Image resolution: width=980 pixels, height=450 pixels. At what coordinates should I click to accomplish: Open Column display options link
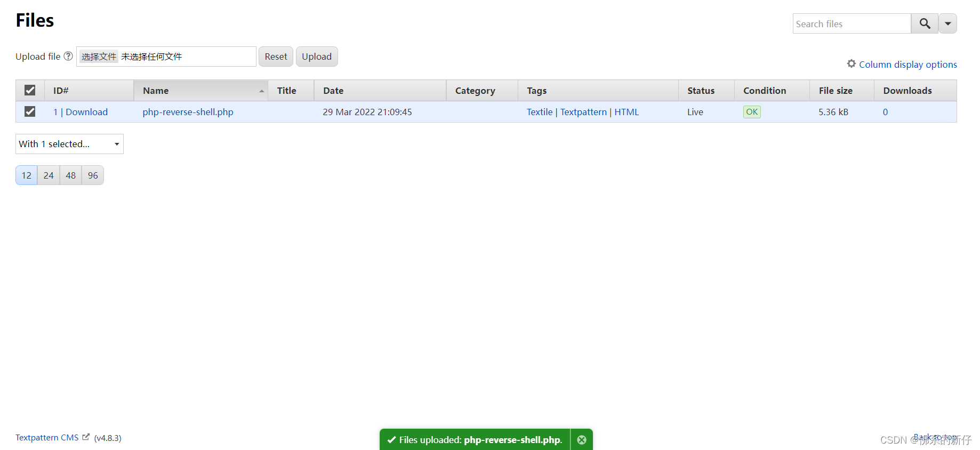click(x=907, y=65)
